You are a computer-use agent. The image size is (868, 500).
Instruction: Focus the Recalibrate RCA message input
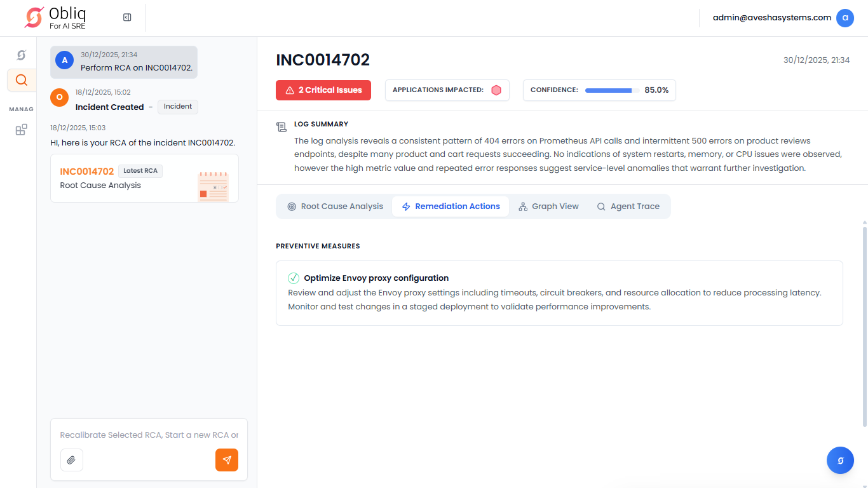coord(149,435)
